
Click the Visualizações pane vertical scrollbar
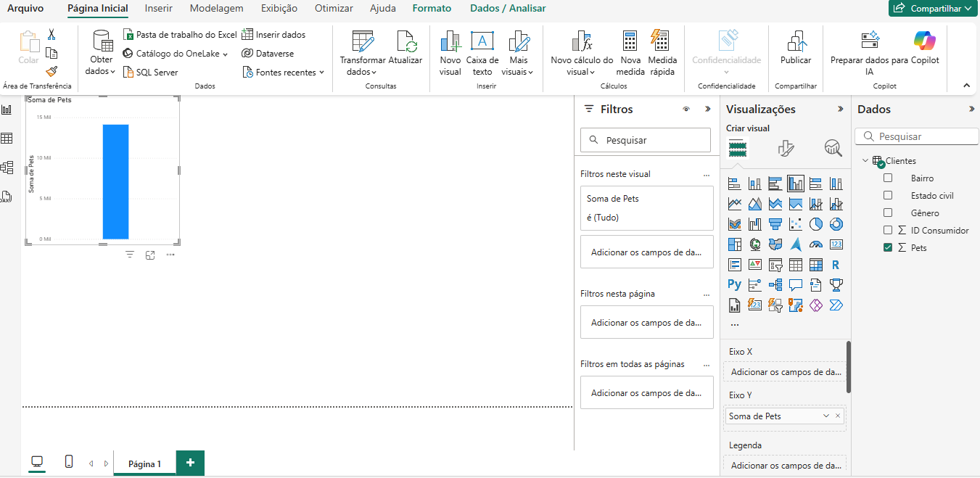click(x=849, y=366)
